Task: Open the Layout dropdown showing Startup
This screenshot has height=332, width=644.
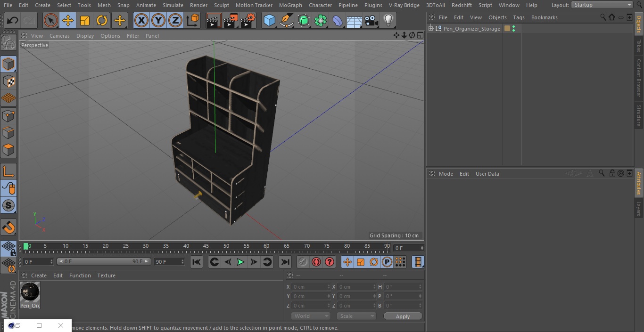Action: tap(602, 5)
